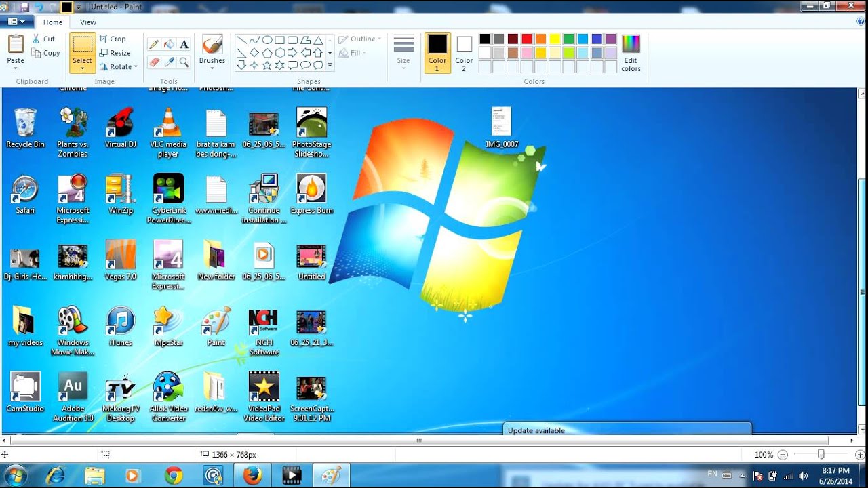Click the volume speaker tray icon
This screenshot has height=488, width=868.
click(x=804, y=476)
